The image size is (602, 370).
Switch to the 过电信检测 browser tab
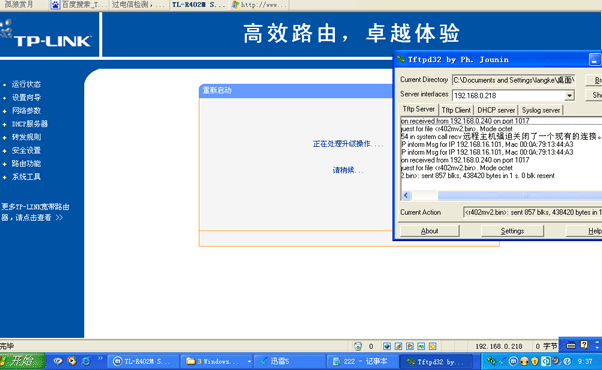[x=138, y=5]
